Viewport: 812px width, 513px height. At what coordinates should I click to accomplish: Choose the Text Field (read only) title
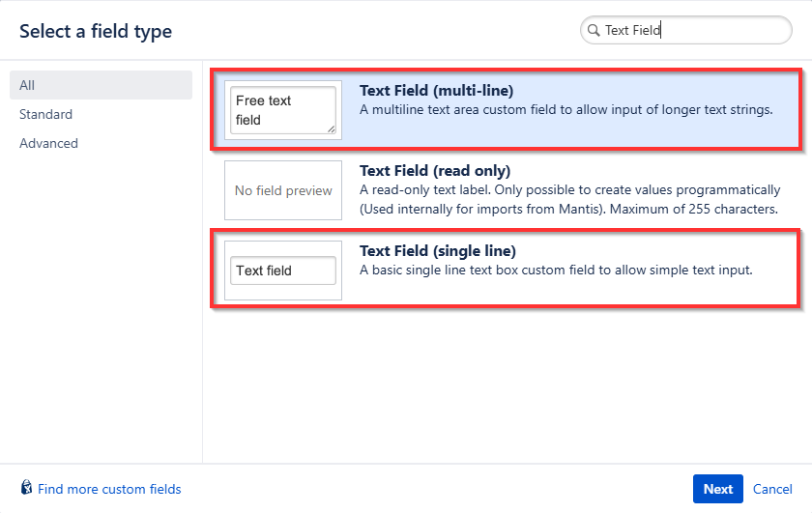click(x=435, y=171)
